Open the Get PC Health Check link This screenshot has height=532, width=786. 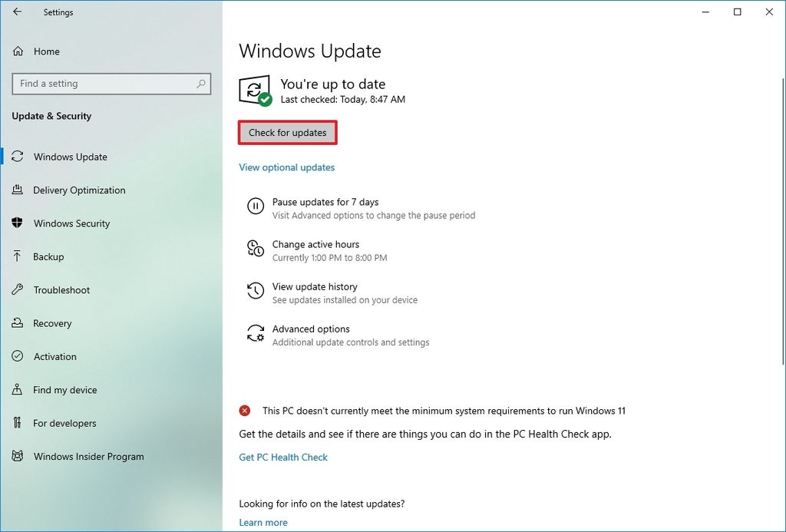point(283,457)
